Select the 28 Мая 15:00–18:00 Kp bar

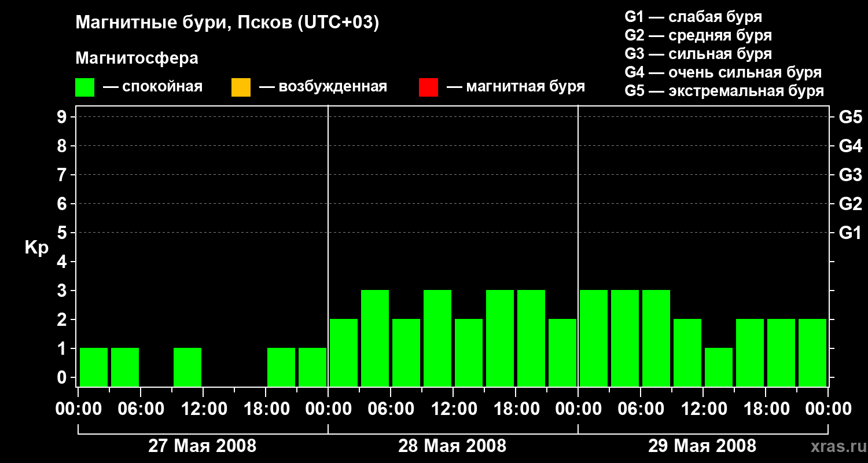(500, 338)
